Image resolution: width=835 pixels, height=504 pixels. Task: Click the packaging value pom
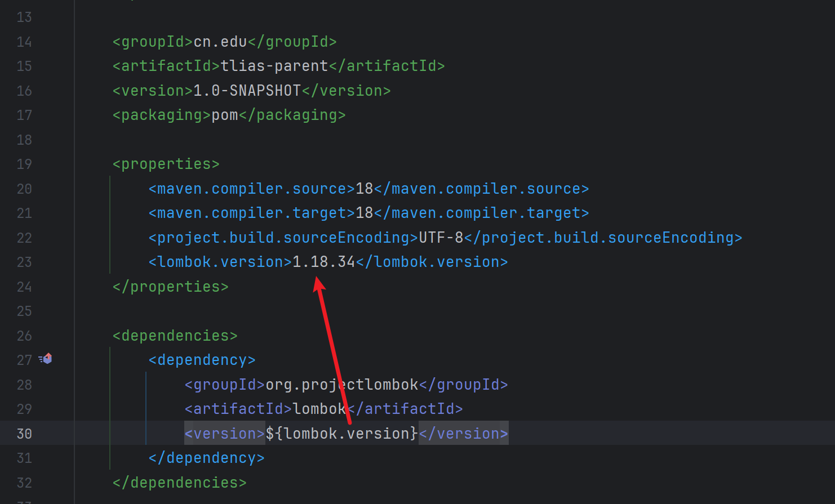pos(225,115)
